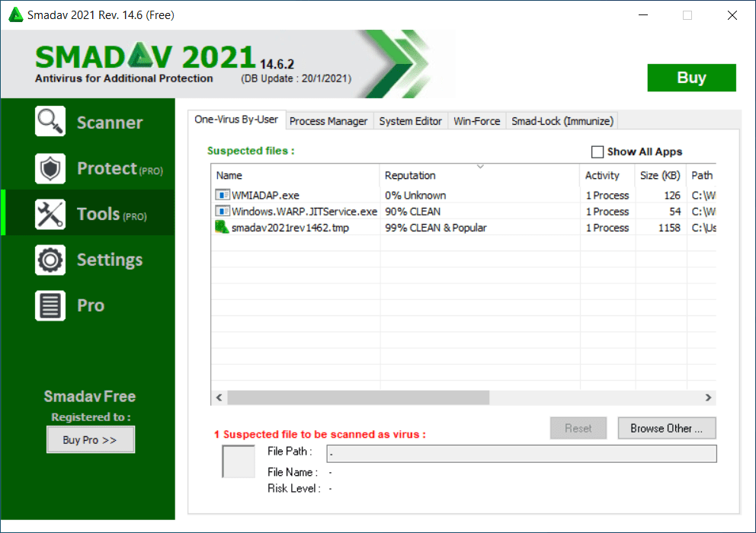
Task: Click '0% Unknown' reputation cell
Action: [415, 195]
